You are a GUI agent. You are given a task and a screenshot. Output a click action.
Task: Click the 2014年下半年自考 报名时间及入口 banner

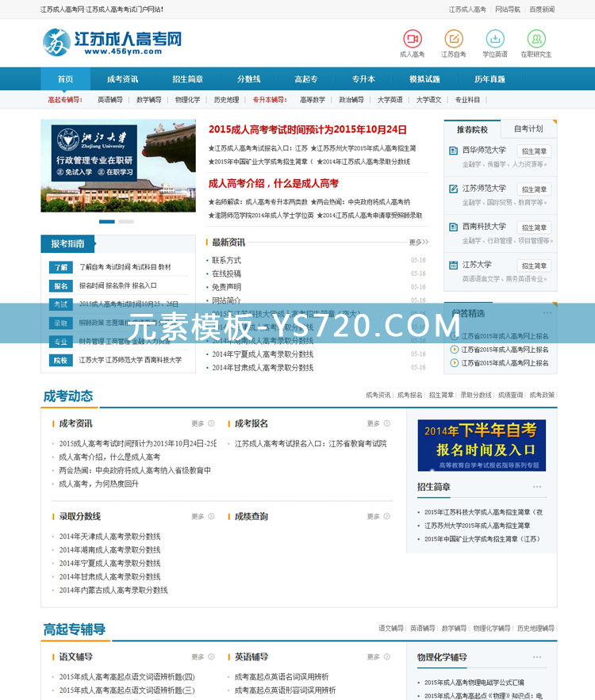pos(482,446)
